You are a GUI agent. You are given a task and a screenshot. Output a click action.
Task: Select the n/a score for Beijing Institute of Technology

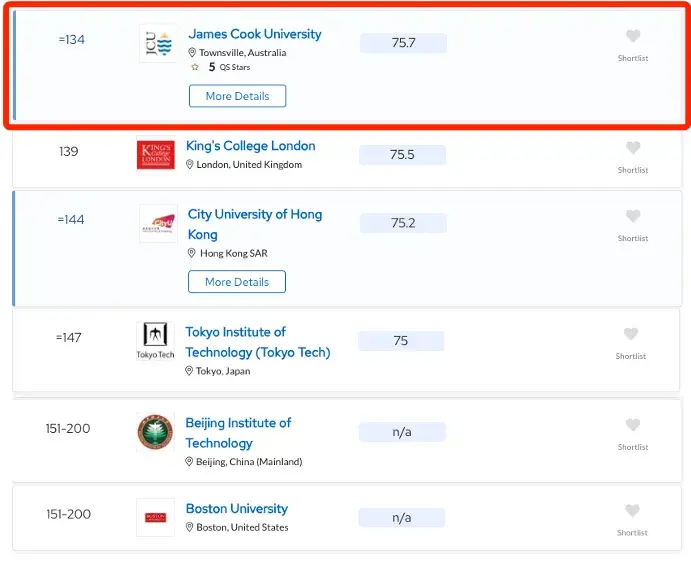click(x=402, y=432)
